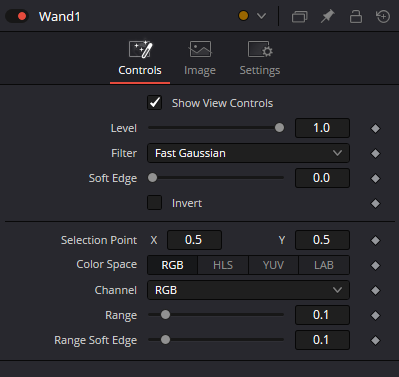Click the Range Soft Edge value field
Screen dimensions: 399x377
point(322,340)
